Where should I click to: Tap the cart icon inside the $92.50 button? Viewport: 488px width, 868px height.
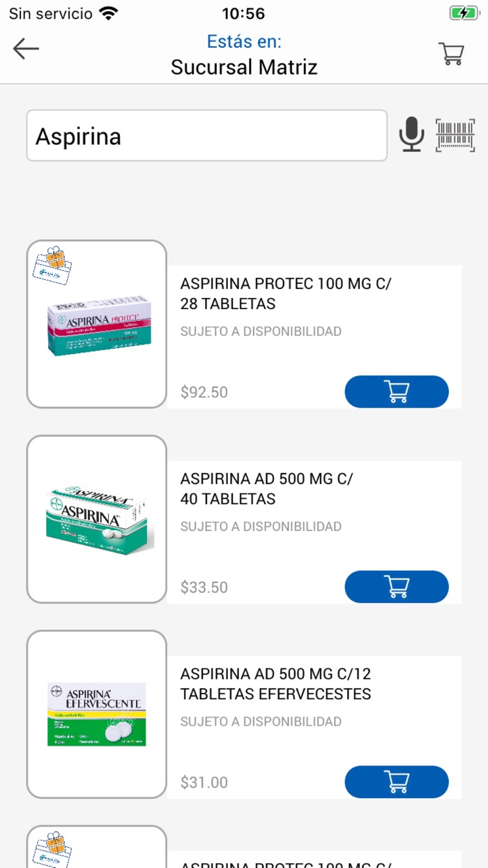397,391
